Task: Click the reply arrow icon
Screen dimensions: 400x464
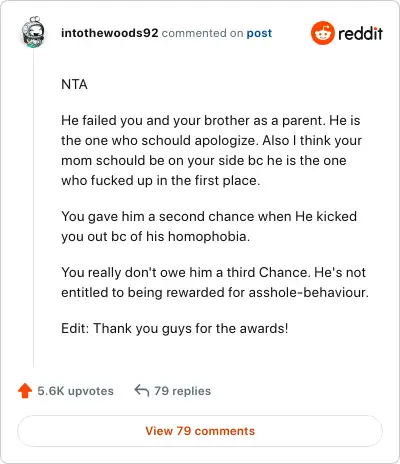Action: point(142,390)
